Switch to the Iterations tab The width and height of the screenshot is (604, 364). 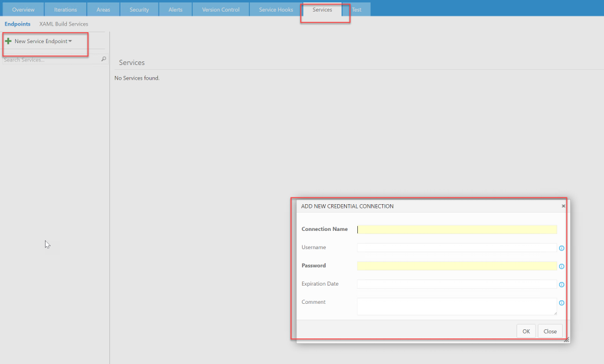pos(65,9)
